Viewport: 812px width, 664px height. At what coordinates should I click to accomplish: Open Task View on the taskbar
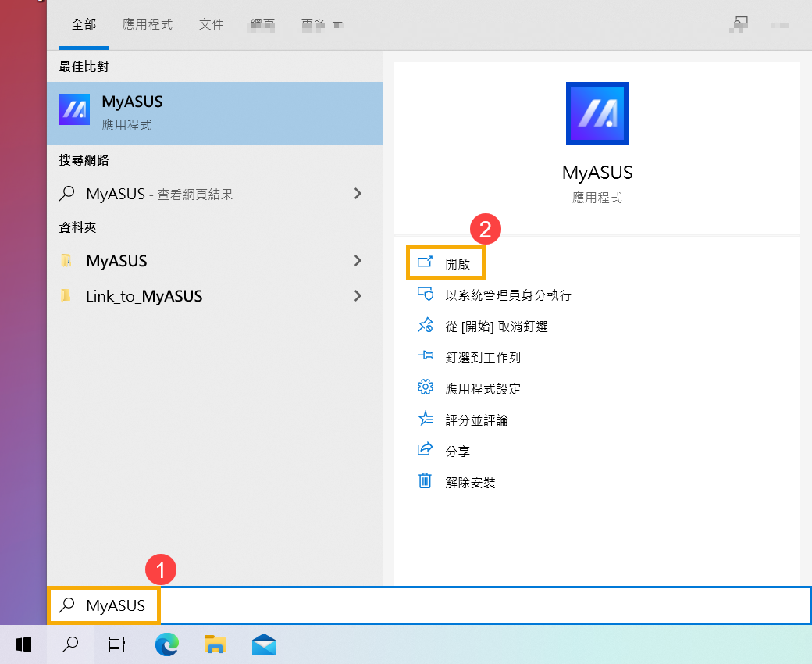point(117,644)
